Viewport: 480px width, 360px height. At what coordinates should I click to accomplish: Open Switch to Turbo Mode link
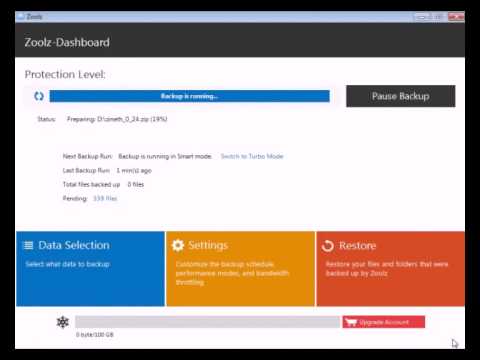[252, 156]
